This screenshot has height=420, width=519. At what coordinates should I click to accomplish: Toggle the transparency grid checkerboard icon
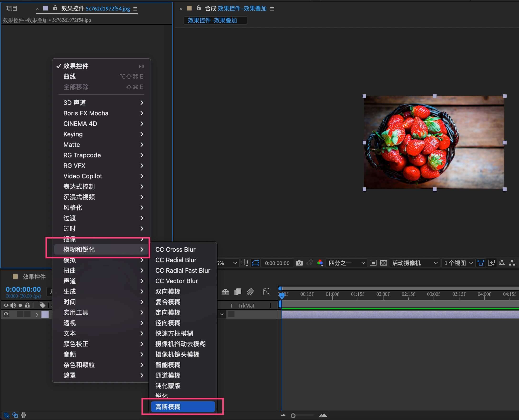pyautogui.click(x=384, y=263)
